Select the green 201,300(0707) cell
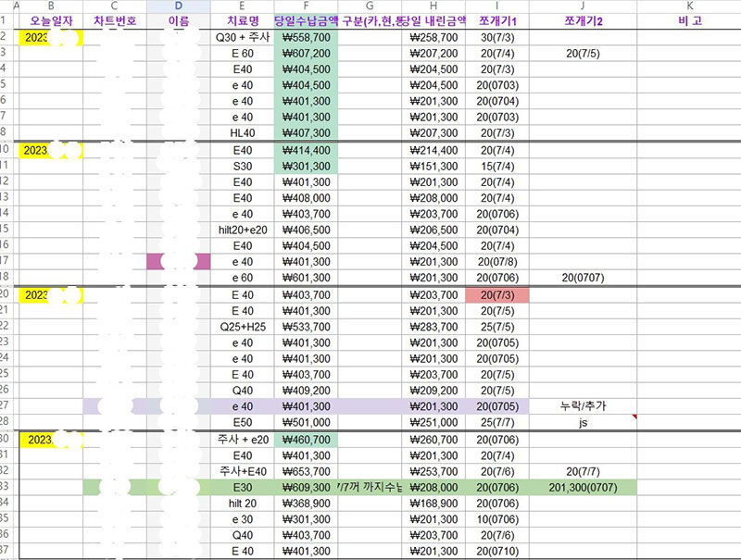The image size is (741, 560). pos(583,487)
